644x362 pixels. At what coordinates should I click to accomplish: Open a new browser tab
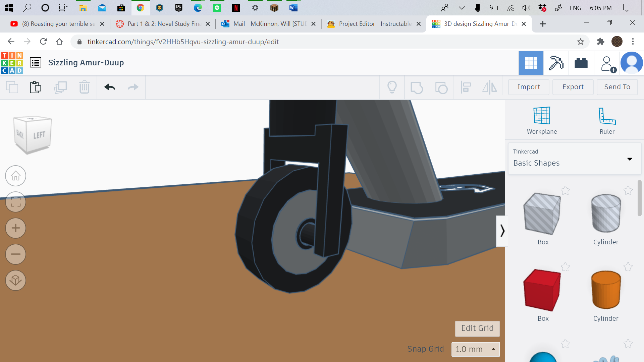click(543, 24)
